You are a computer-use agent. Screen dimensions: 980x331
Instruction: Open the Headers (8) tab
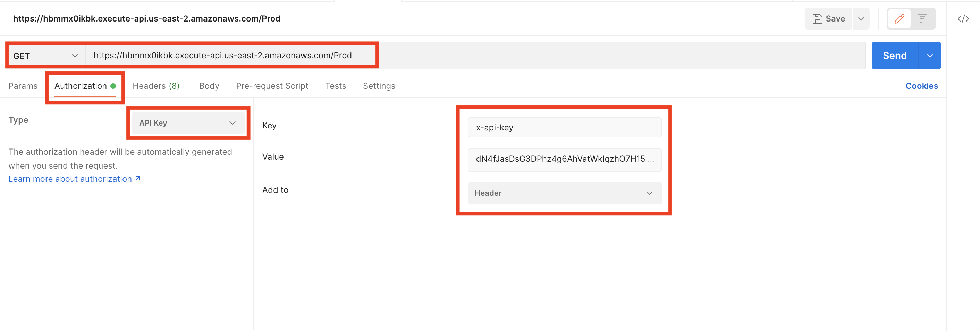(x=155, y=86)
